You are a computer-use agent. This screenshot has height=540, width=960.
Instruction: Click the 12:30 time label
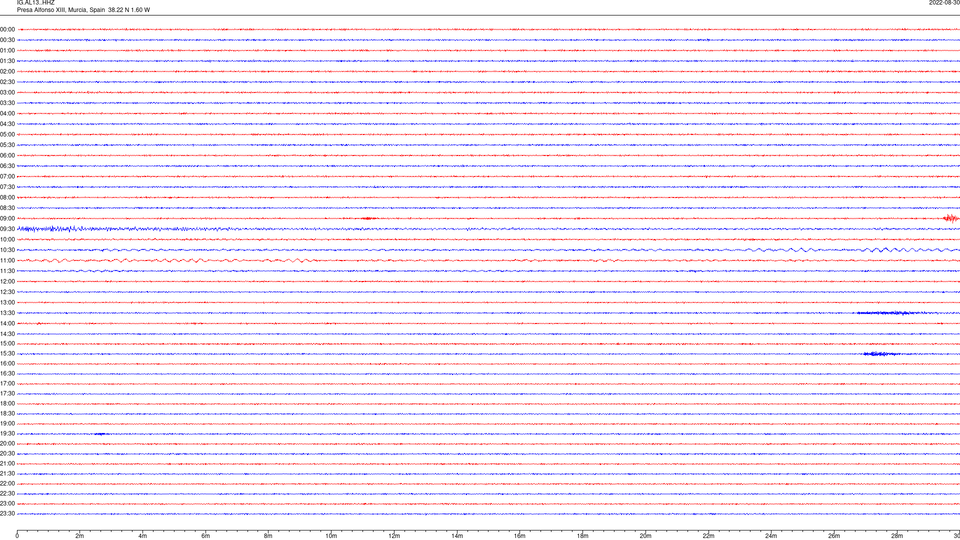[7, 292]
